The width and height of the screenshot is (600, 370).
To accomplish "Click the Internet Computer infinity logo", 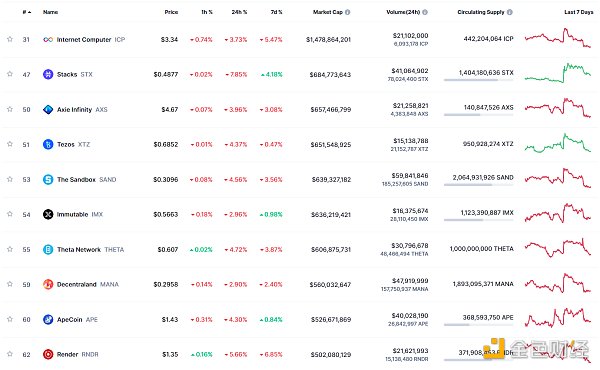I will click(x=48, y=39).
